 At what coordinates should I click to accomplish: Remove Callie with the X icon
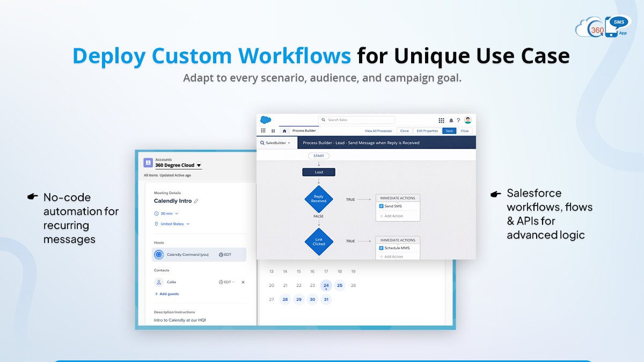[243, 282]
